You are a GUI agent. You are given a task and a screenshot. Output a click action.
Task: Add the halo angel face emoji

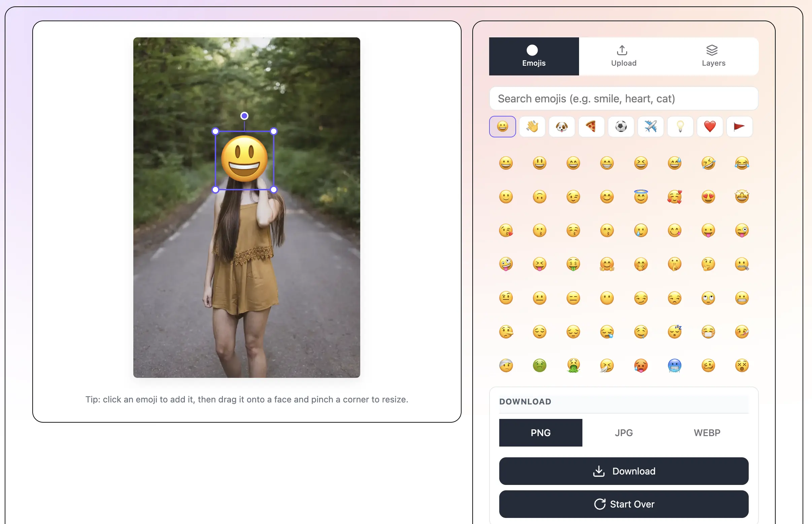641,197
